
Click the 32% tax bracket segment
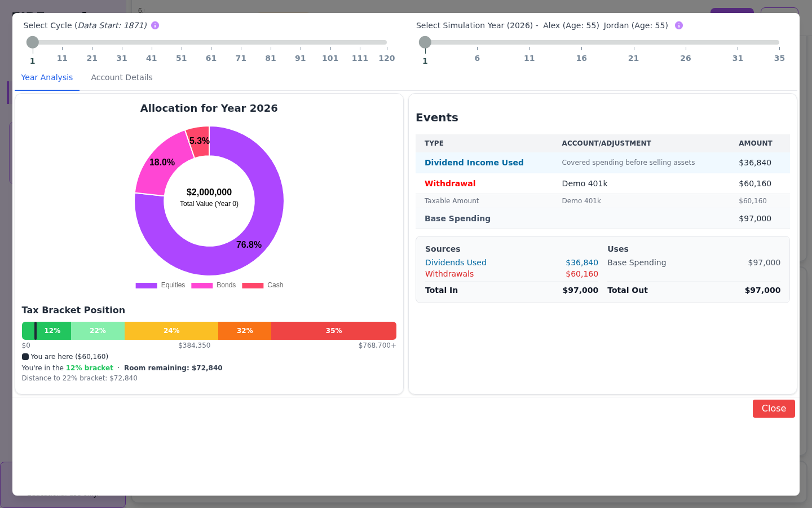tap(245, 331)
